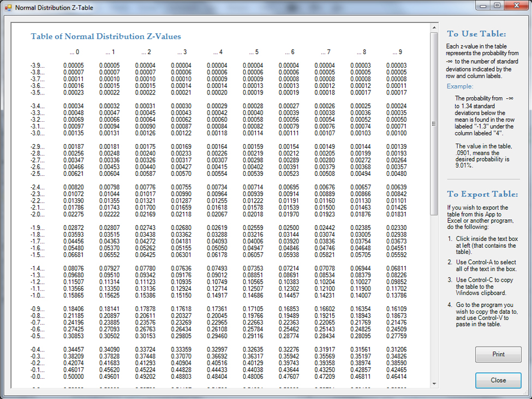
Task: Click the value 0.50000
Action: tap(74, 377)
